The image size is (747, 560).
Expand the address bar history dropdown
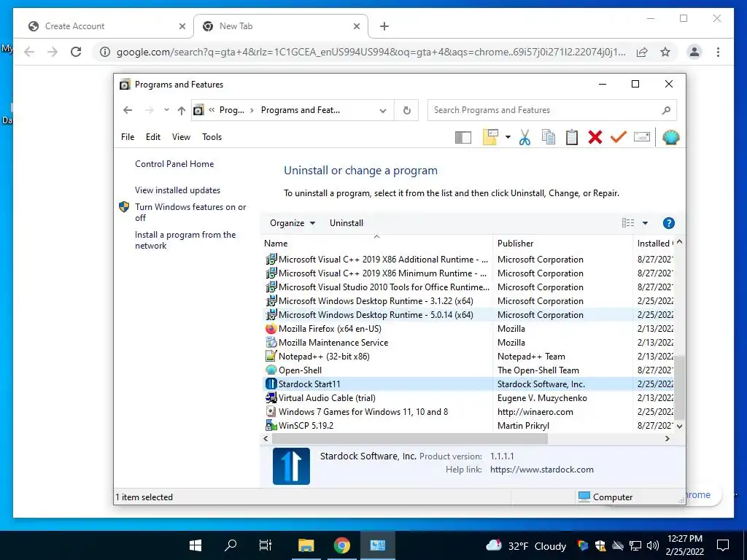tap(382, 111)
